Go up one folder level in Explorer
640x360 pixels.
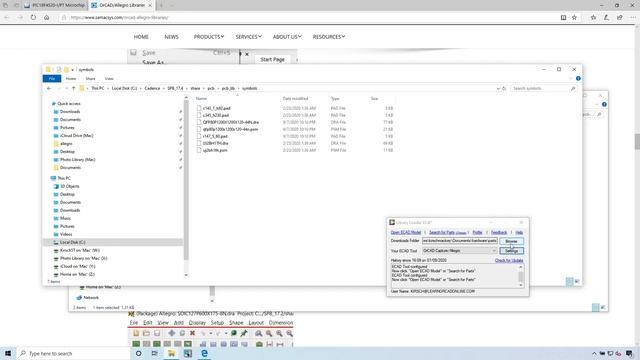[x=73, y=88]
